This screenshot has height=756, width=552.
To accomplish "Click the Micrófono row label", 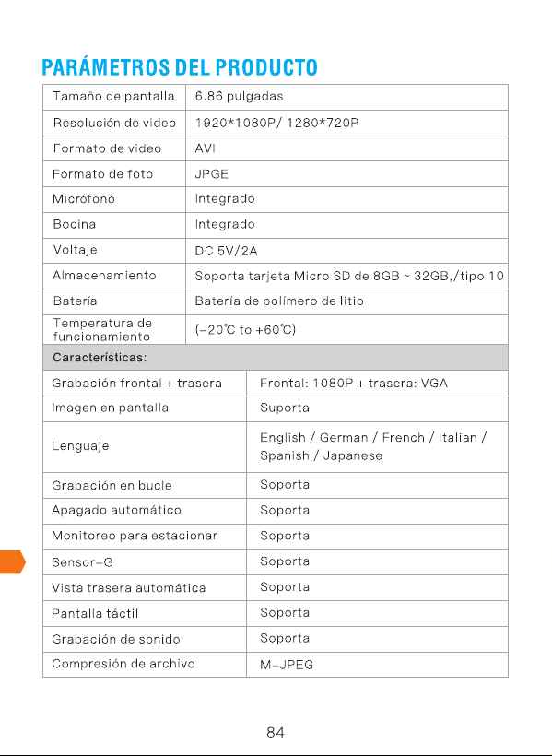I will [84, 199].
